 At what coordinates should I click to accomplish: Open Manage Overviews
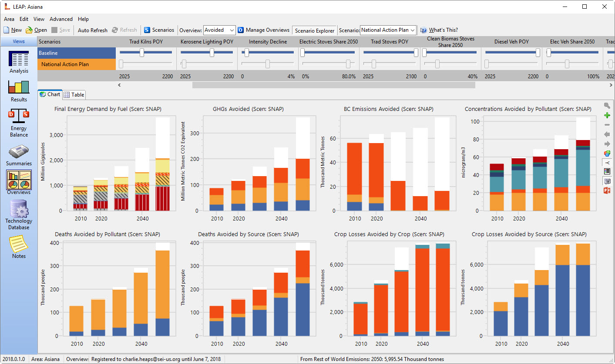coord(263,30)
